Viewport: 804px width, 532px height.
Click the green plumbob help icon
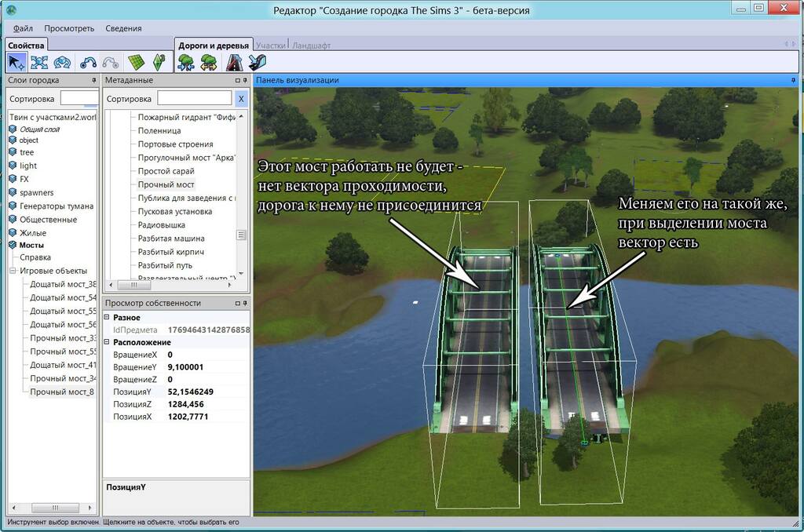[x=159, y=63]
